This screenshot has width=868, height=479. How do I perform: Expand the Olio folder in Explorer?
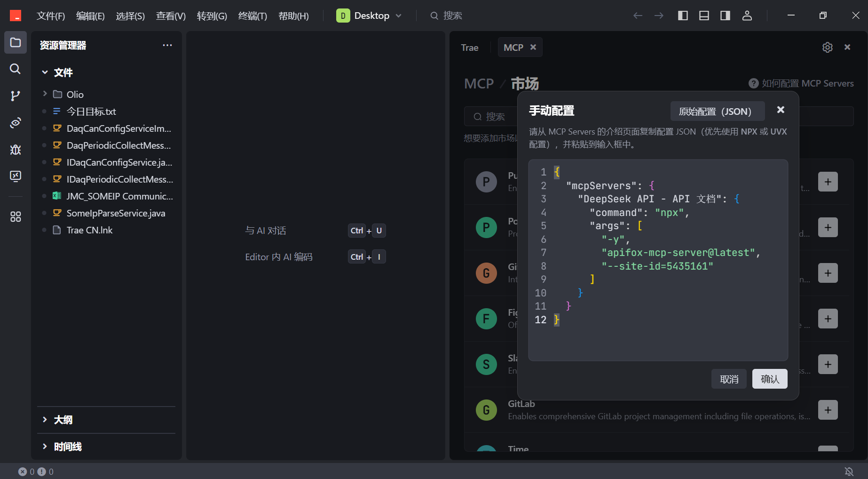coord(45,94)
